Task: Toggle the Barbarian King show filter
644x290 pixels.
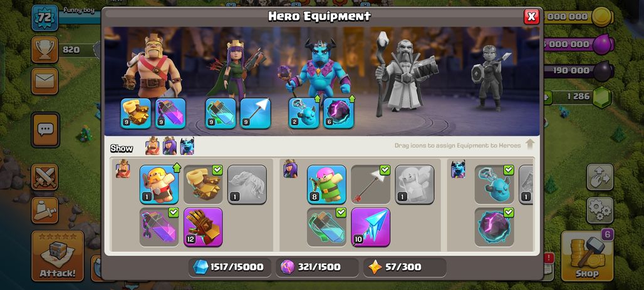Action: 152,146
